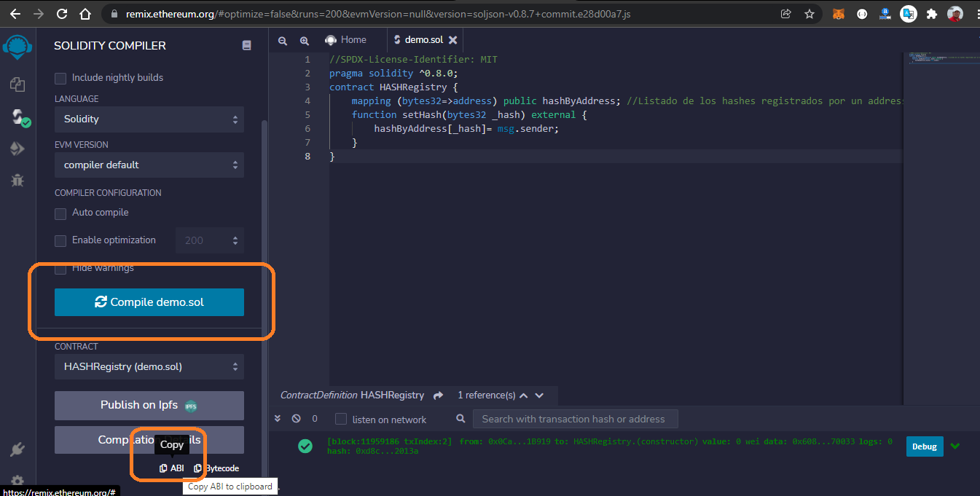Open the Google Translate extension icon
Viewport: 980px width, 496px height.
908,14
